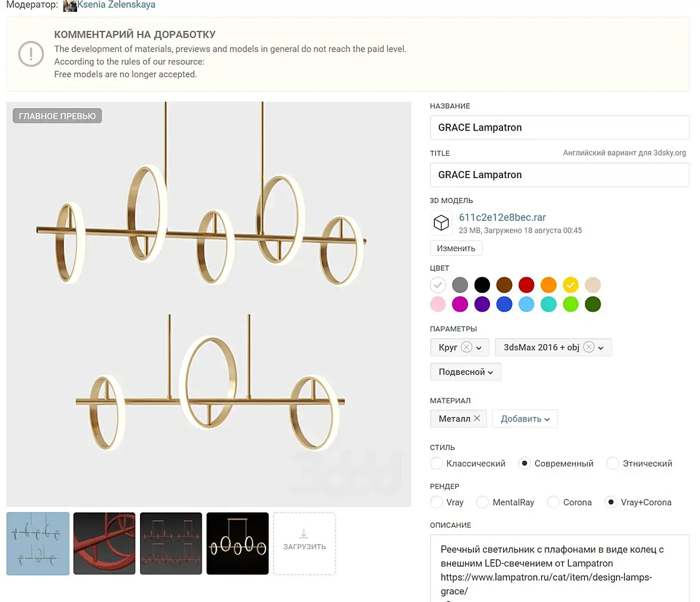Clear the Круг shape selection

(467, 347)
